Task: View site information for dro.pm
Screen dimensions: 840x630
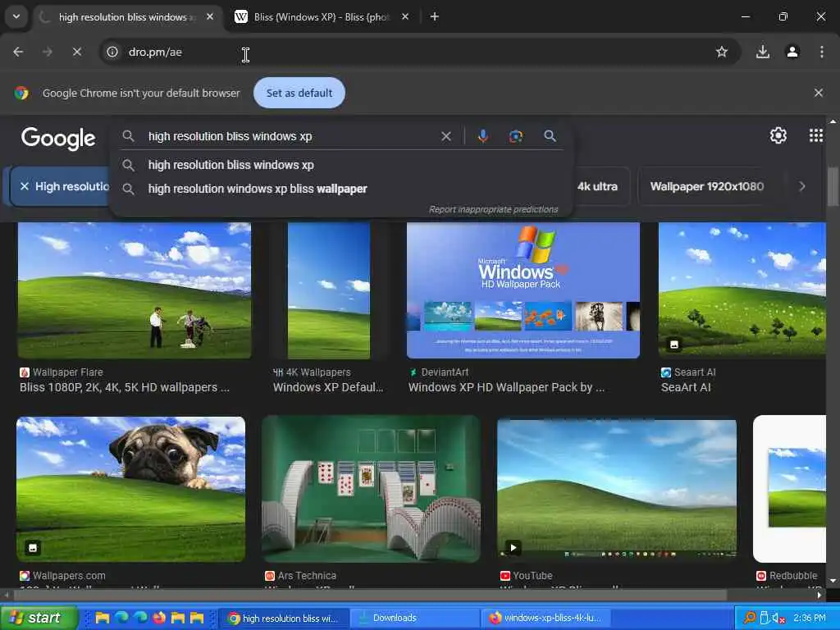Action: pyautogui.click(x=112, y=52)
